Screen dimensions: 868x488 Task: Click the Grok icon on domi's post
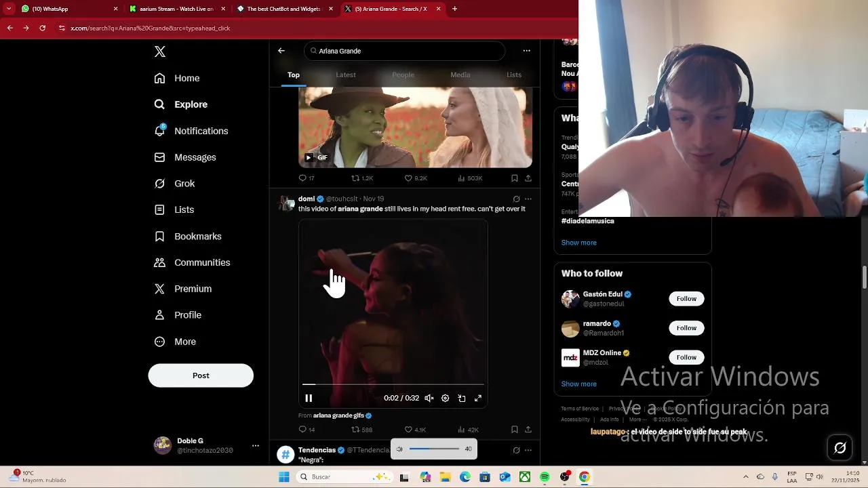point(516,199)
